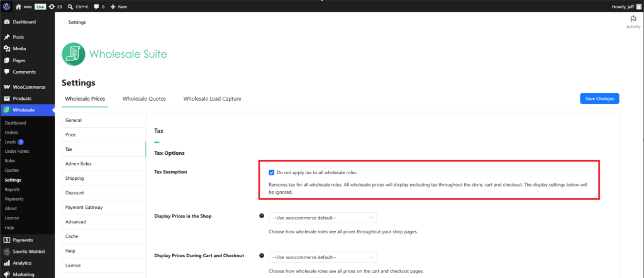Click the WordPress logo icon in admin bar
This screenshot has width=644, height=278.
[x=6, y=6]
